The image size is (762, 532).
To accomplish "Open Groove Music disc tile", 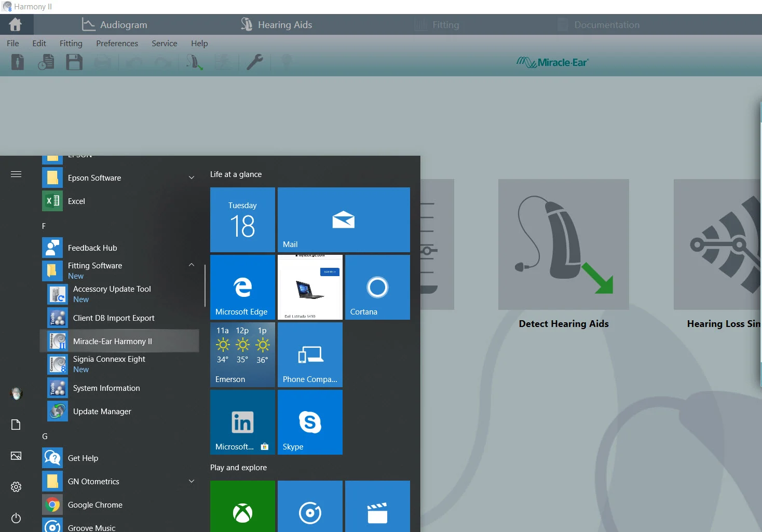I will pos(310,507).
